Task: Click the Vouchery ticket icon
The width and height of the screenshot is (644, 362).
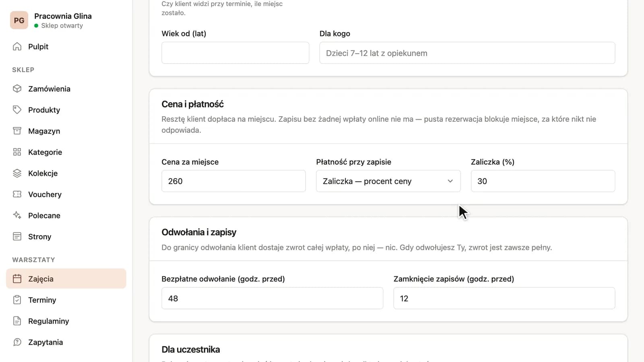Action: [x=17, y=194]
